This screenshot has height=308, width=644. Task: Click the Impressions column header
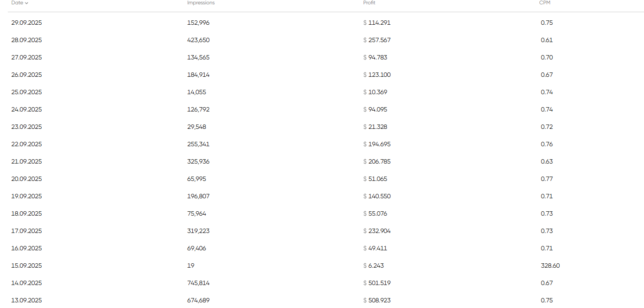click(x=201, y=3)
